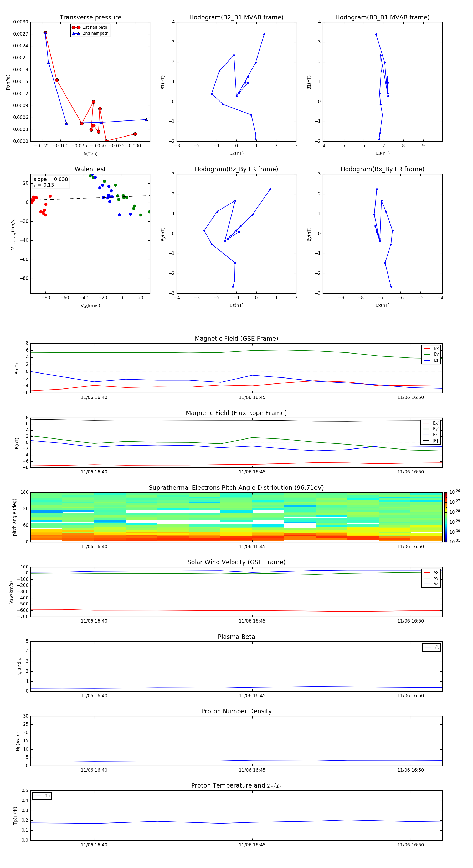Click the 'Hodogram(B3_B1 MVAB frame)' title
Viewport: 473px width, 868px height.
click(x=382, y=18)
